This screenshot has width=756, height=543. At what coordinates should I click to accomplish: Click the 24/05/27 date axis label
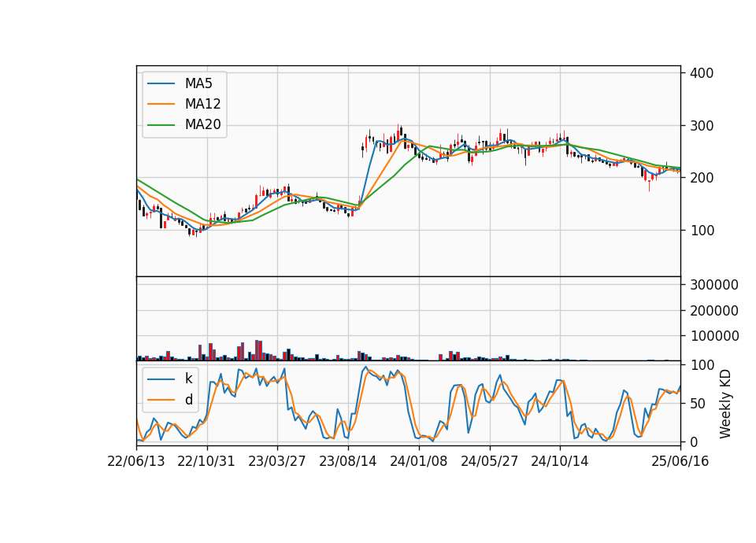tap(489, 462)
